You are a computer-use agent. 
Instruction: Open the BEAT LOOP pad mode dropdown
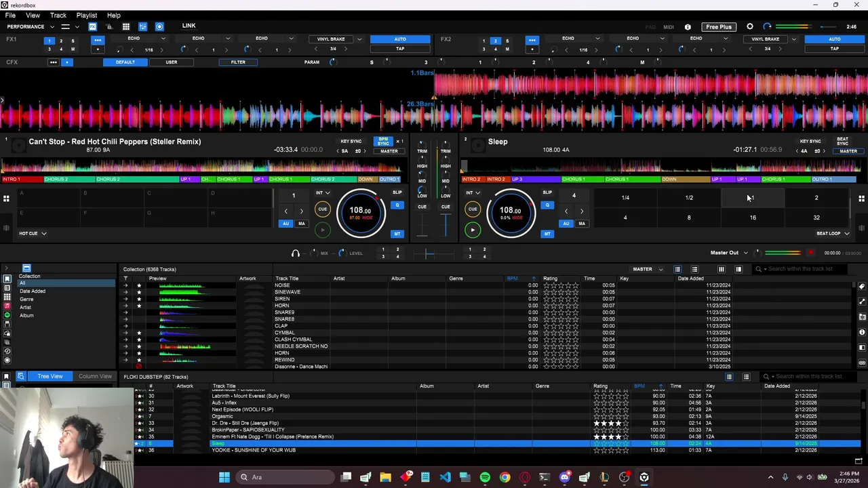click(833, 233)
